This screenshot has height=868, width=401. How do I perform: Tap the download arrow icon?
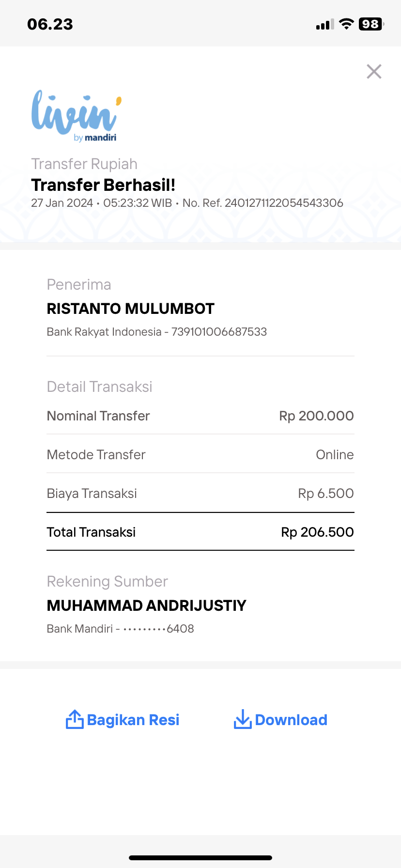pos(243,719)
